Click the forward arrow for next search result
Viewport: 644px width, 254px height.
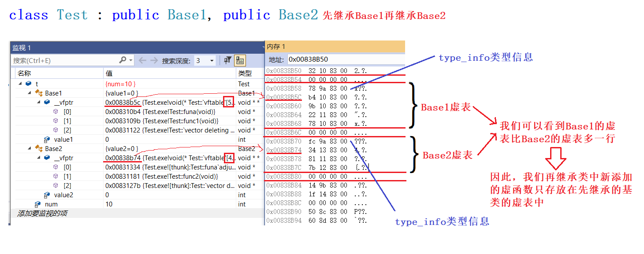(x=153, y=60)
